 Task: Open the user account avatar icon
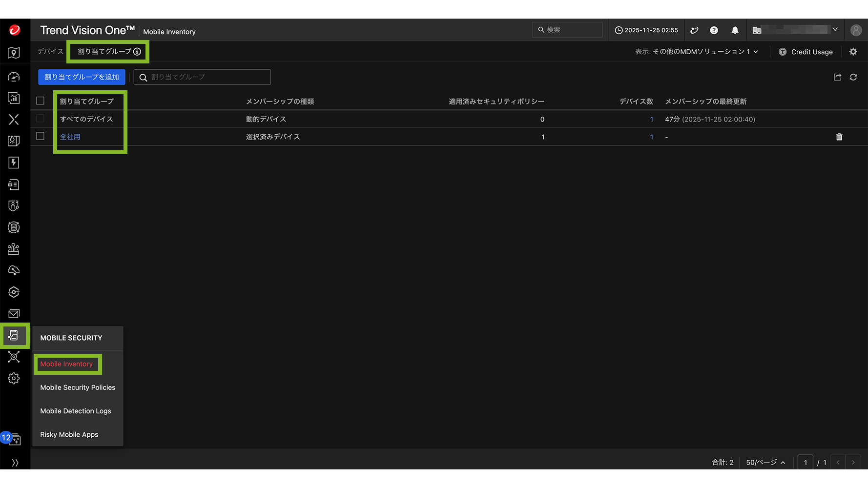855,30
